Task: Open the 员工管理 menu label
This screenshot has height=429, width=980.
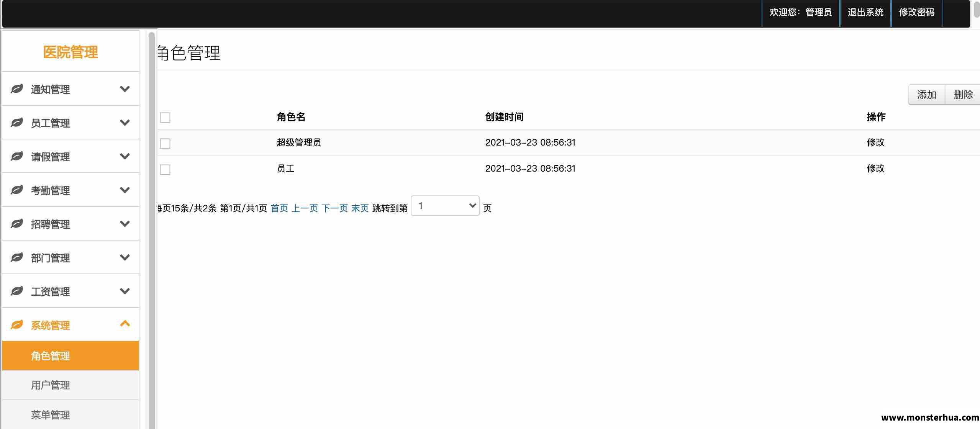Action: click(50, 123)
